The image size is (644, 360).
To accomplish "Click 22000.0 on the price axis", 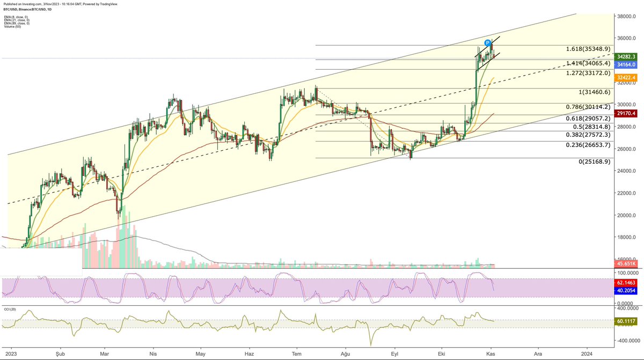I will pyautogui.click(x=627, y=193).
